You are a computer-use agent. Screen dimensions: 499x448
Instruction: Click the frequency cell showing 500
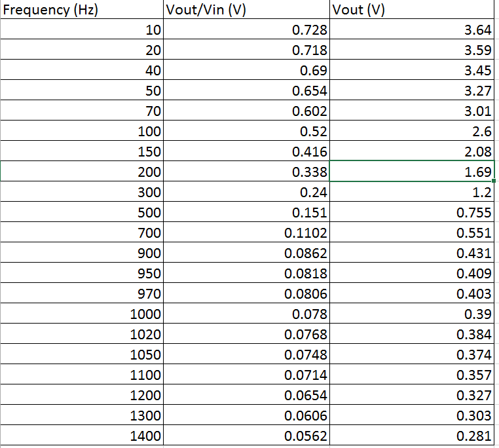tap(81, 212)
